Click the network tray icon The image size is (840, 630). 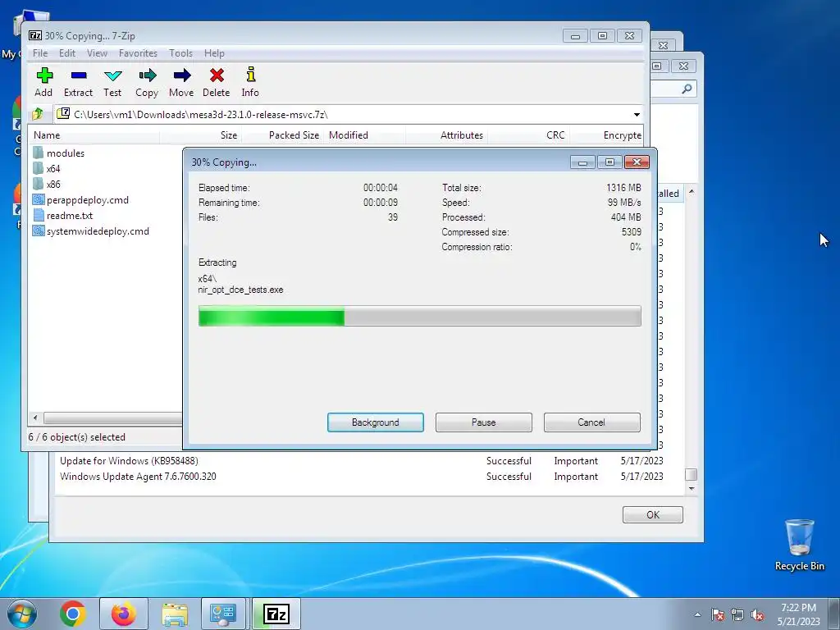click(x=737, y=614)
